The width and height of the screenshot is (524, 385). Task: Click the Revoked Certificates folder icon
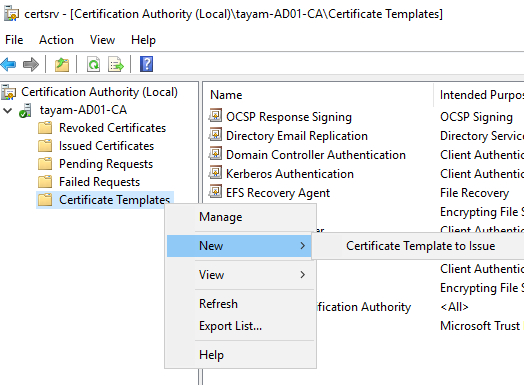45,128
